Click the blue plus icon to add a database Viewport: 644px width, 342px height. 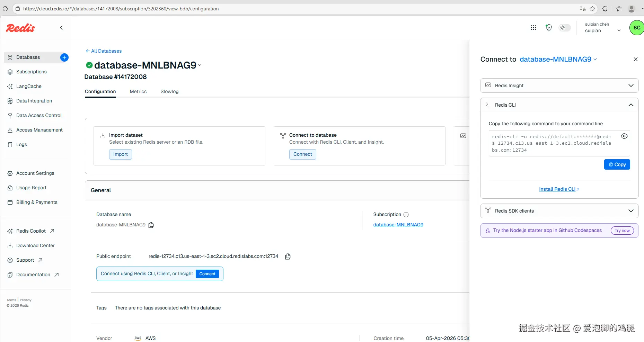64,57
